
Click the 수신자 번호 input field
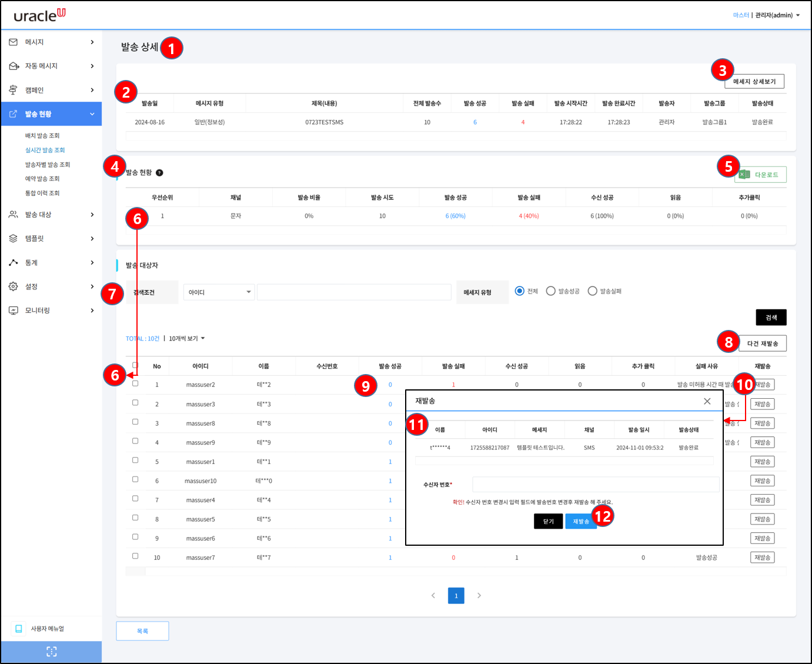[596, 485]
